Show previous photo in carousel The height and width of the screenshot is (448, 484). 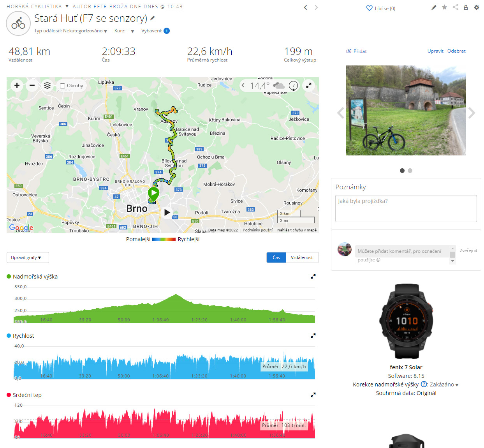[341, 113]
